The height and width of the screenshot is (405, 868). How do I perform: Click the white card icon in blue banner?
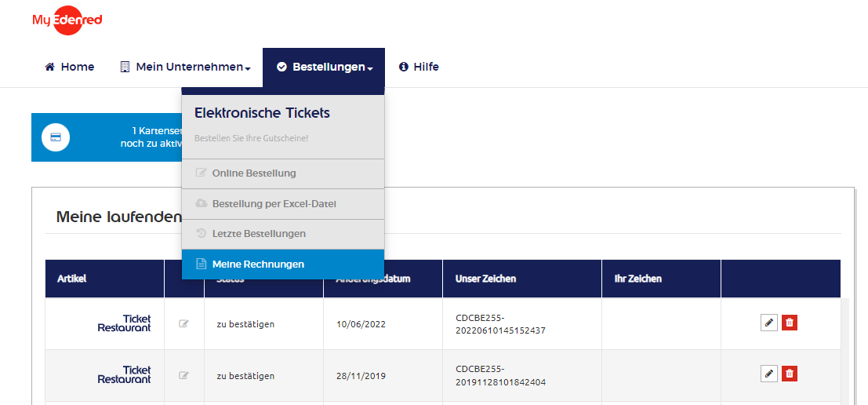(x=56, y=137)
